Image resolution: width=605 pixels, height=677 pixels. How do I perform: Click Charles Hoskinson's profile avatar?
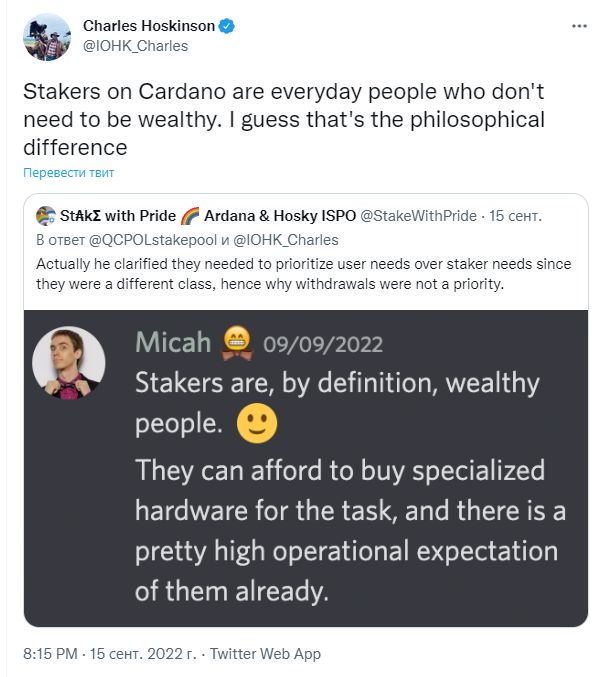click(x=46, y=37)
